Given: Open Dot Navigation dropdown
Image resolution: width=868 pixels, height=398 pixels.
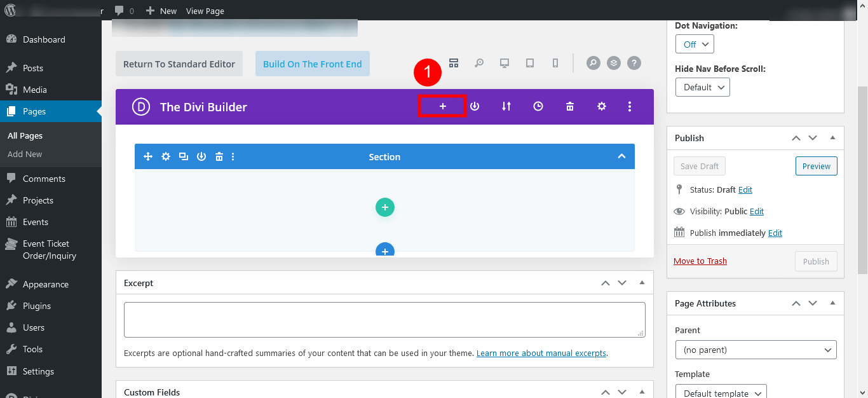Looking at the screenshot, I should tap(695, 45).
